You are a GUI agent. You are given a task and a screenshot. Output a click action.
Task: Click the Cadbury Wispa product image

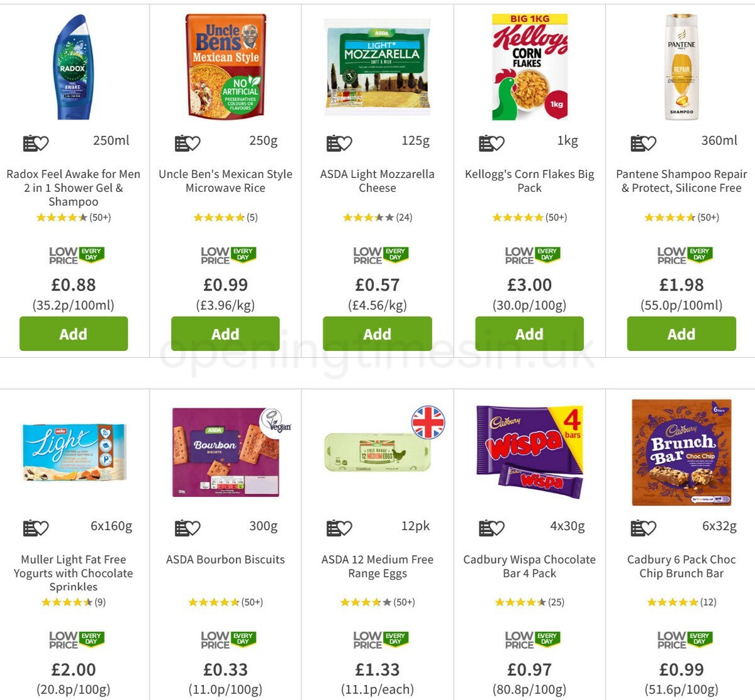pos(529,453)
